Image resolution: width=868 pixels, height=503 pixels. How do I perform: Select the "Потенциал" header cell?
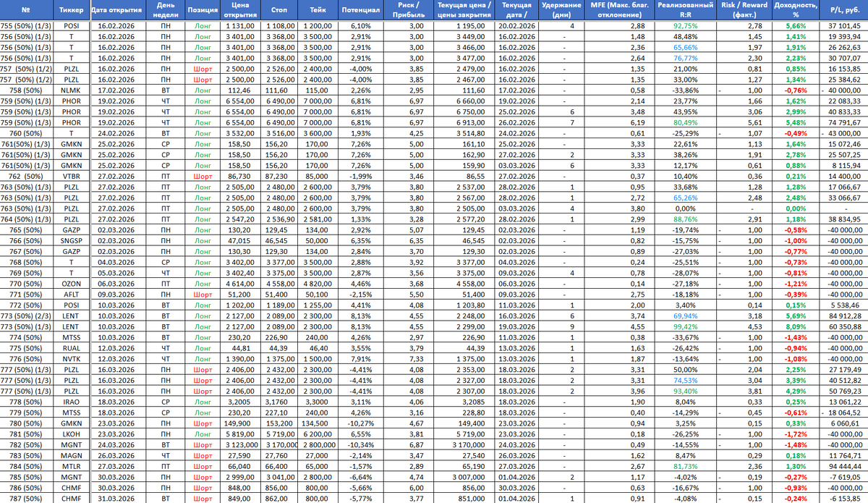pos(360,11)
